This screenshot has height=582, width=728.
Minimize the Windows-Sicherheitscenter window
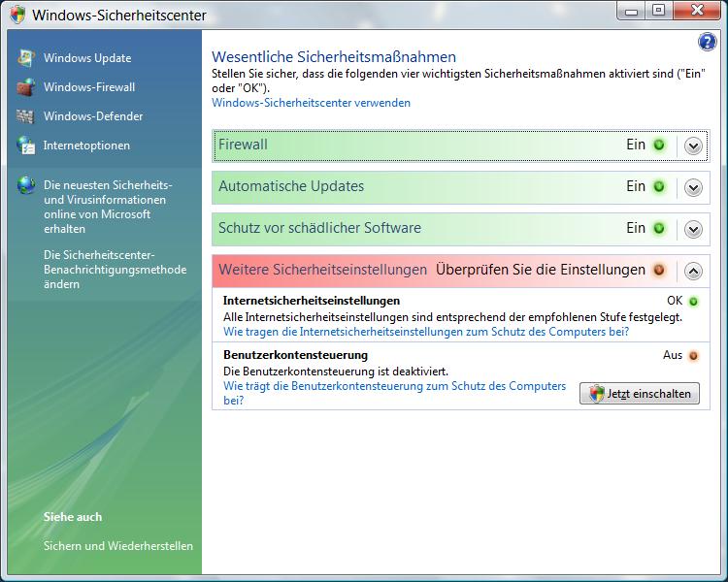pyautogui.click(x=631, y=11)
